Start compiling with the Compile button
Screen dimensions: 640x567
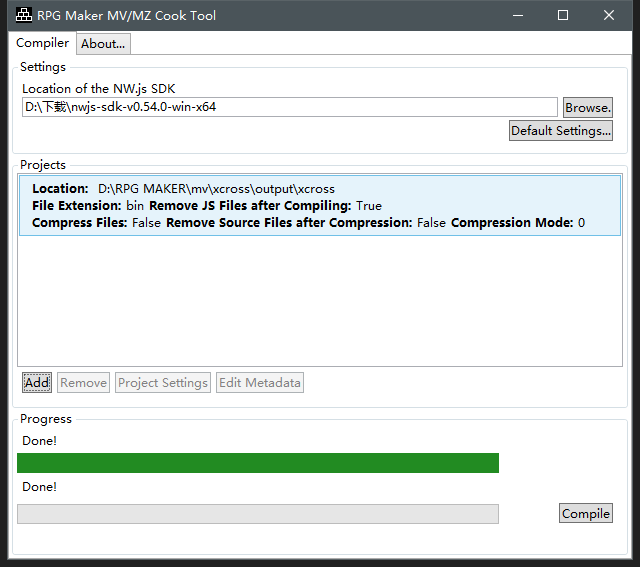[x=586, y=513]
